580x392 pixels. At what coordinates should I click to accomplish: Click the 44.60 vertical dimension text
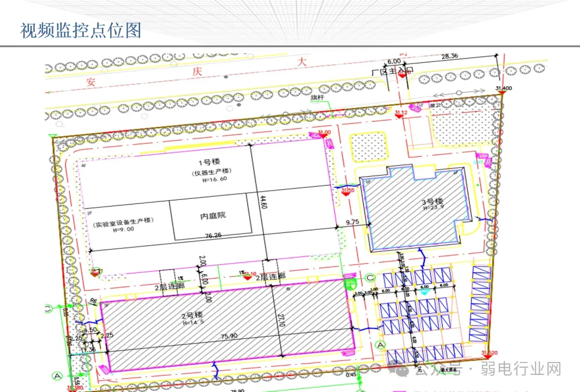263,202
